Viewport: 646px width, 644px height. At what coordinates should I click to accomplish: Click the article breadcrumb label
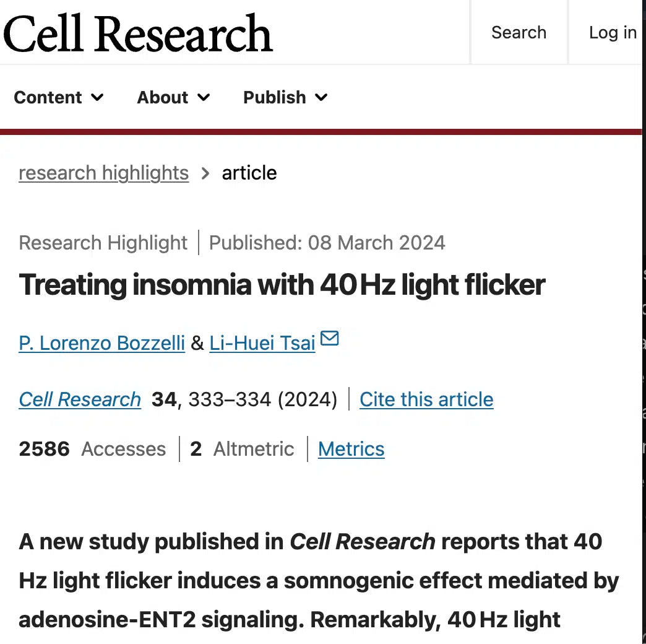[x=249, y=173]
